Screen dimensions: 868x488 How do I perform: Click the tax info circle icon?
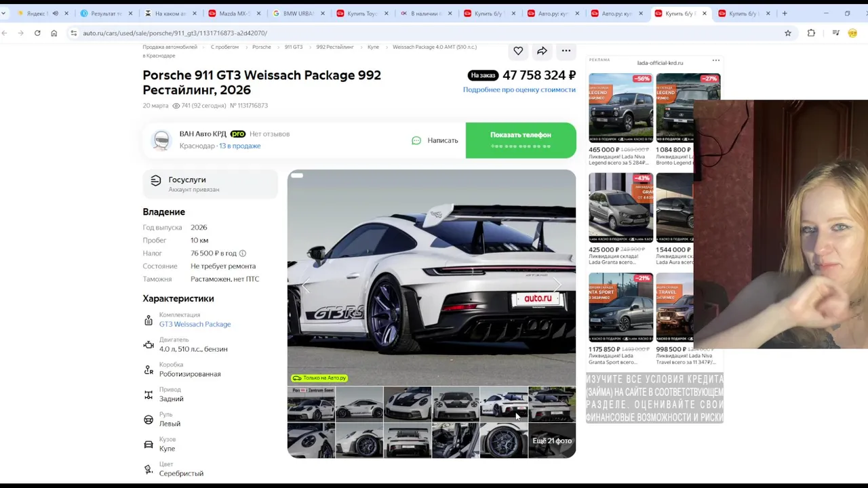pyautogui.click(x=242, y=253)
